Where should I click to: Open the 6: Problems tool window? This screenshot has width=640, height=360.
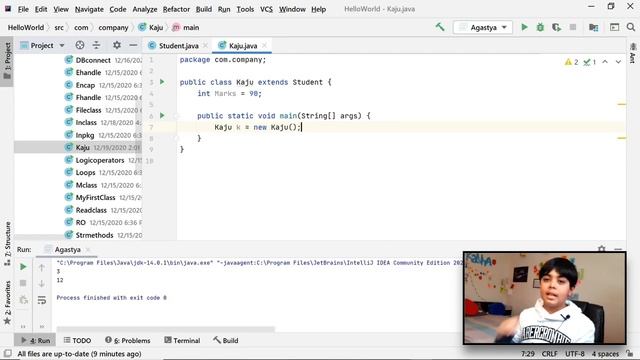click(x=128, y=340)
